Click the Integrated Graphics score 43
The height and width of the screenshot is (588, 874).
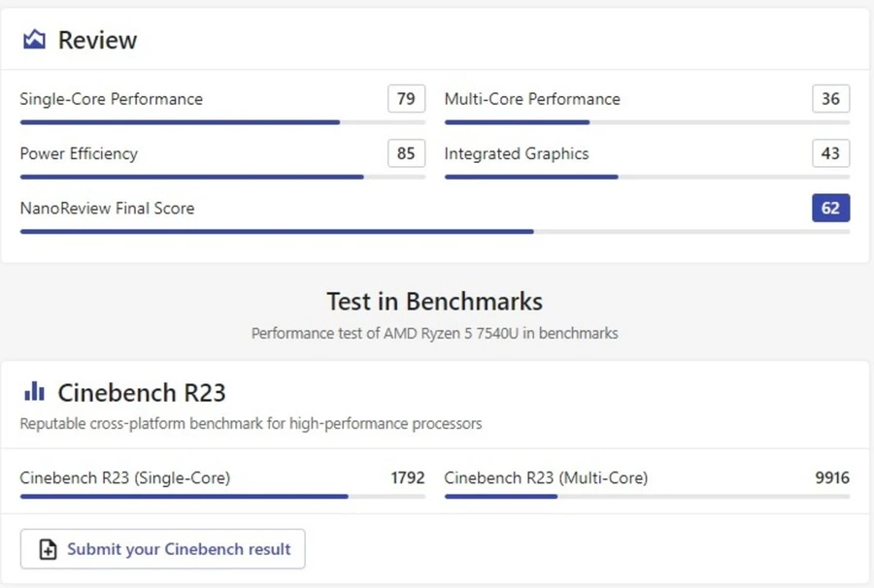pyautogui.click(x=831, y=153)
